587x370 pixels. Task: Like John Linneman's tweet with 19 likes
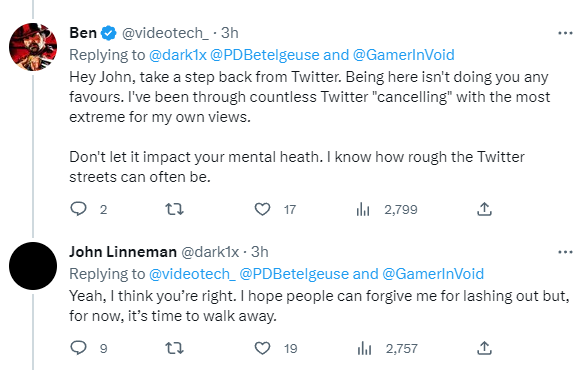262,348
